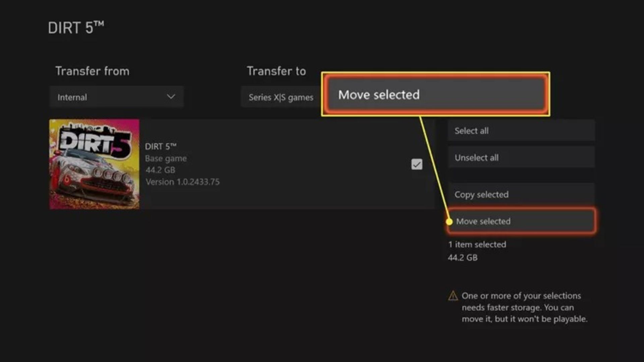Click the '1 item selected' status text

point(477,245)
